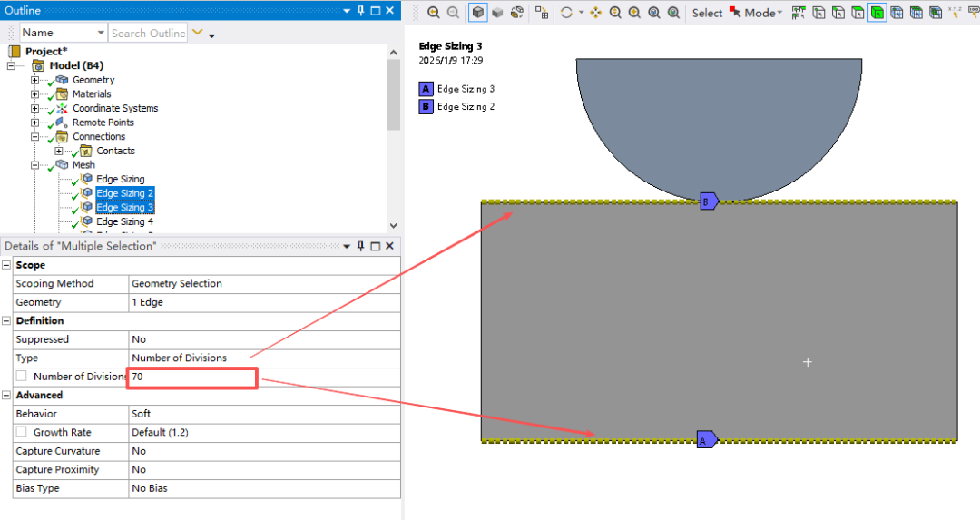Viewport: 980px width, 520px height.
Task: Switch to wireframe display mode
Action: coord(517,13)
